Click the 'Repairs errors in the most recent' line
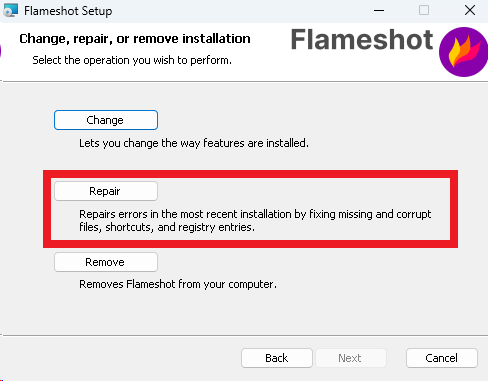Image resolution: width=488 pixels, height=381 pixels. coord(255,214)
